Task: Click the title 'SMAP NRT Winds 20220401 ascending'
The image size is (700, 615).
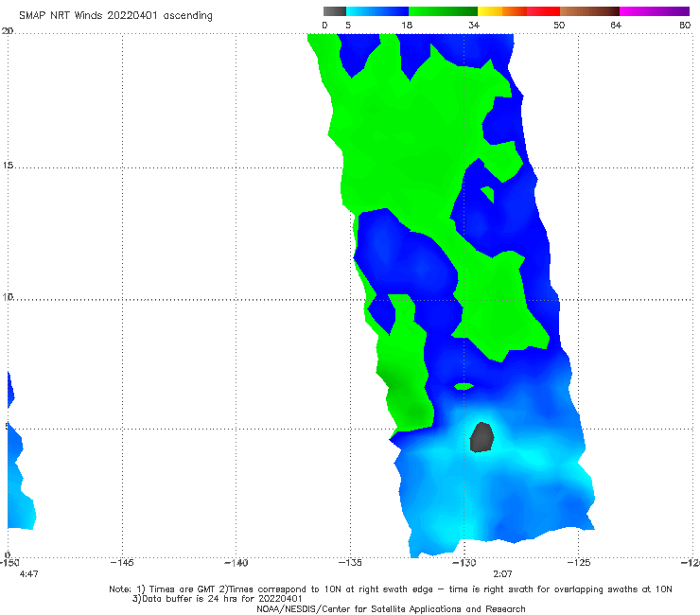Action: 115,16
